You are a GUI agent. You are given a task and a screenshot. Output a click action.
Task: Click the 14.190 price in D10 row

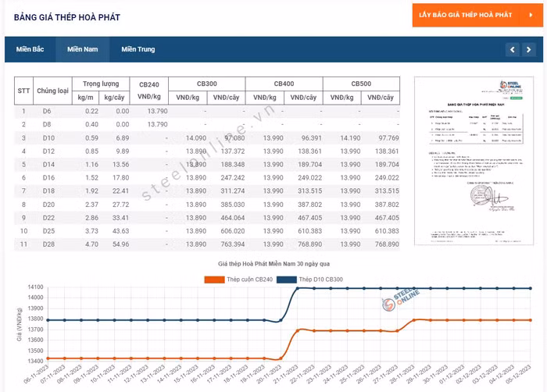pos(350,138)
